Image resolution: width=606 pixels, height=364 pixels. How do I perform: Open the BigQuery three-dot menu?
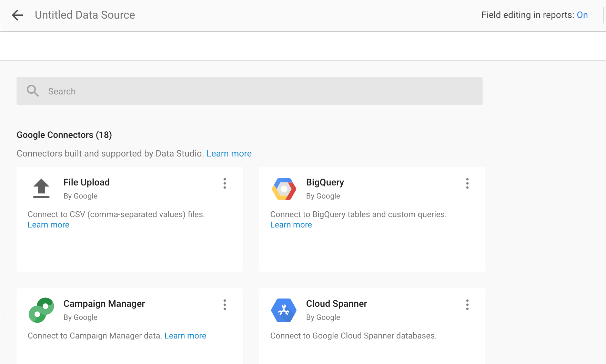(467, 183)
